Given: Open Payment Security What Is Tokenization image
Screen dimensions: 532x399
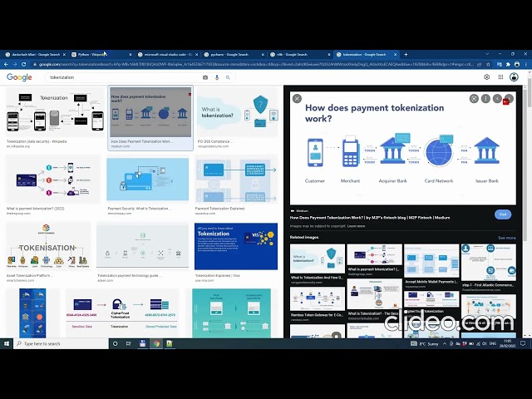Looking at the screenshot, I should click(x=148, y=180).
